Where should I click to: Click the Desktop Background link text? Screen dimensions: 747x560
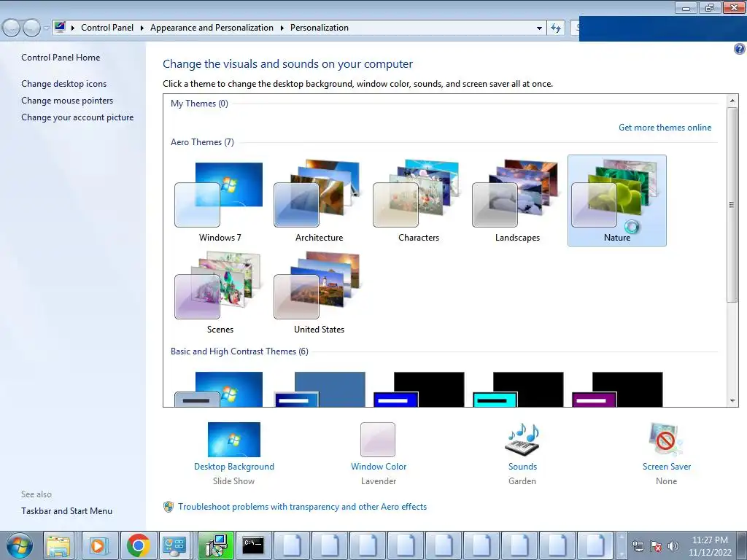(x=234, y=467)
